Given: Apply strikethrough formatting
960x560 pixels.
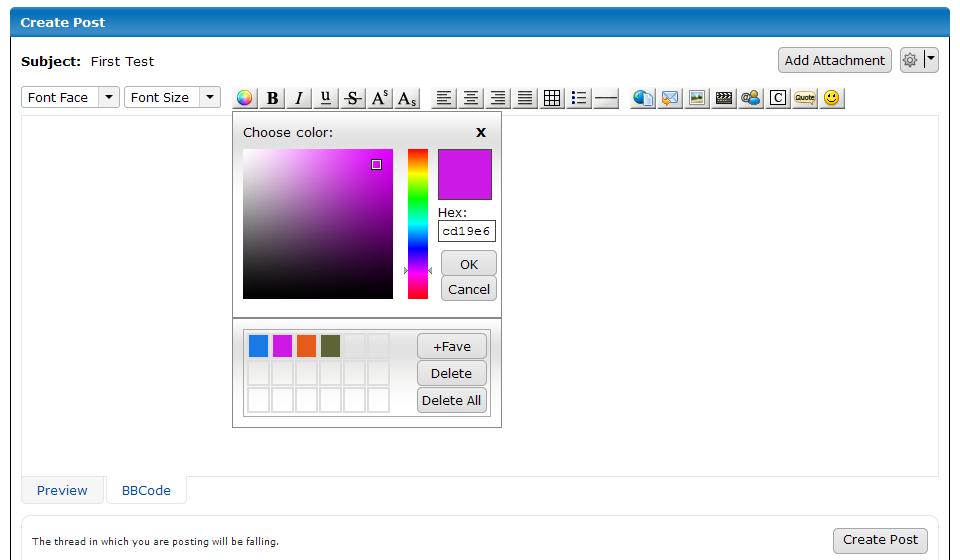Looking at the screenshot, I should tap(352, 98).
